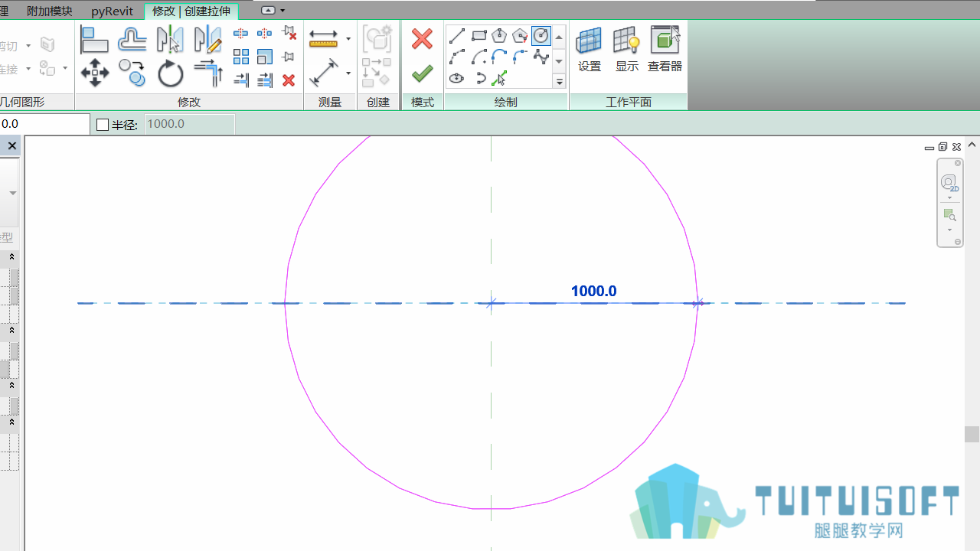980x551 pixels.
Task: Select the Copy tool
Action: pos(132,74)
